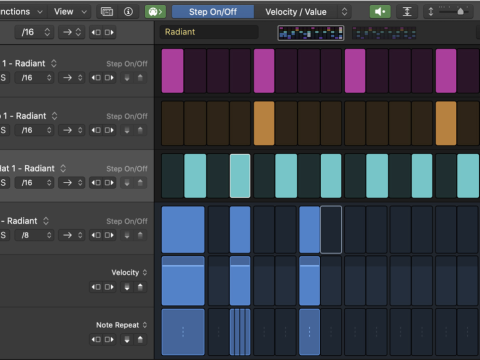Click Step On/Off label on blue /8 row
480x360 pixels.
tap(127, 221)
